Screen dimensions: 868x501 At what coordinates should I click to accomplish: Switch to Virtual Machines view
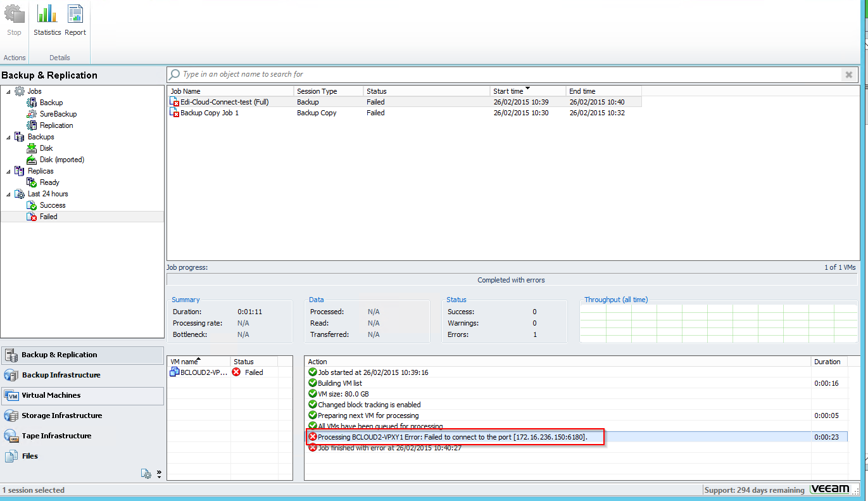coord(82,395)
